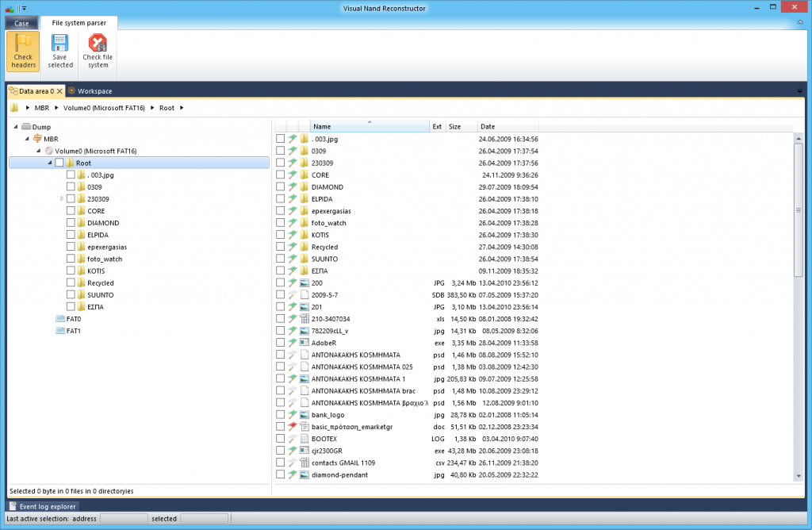Click the breadcrumb folder icon

(14, 108)
